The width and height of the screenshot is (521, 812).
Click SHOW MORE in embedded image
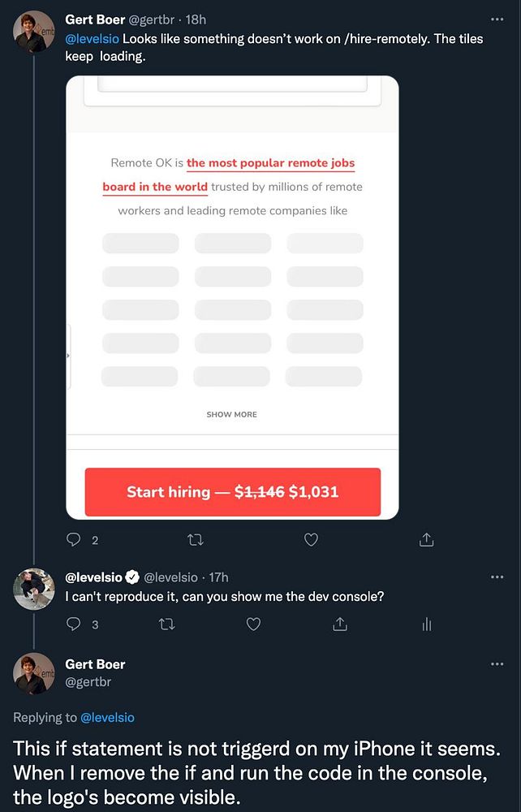click(x=232, y=414)
